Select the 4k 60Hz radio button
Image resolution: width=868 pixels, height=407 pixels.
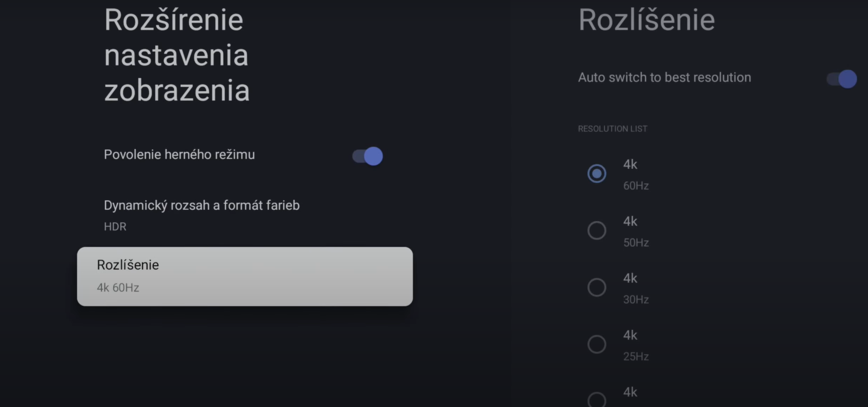pyautogui.click(x=597, y=174)
